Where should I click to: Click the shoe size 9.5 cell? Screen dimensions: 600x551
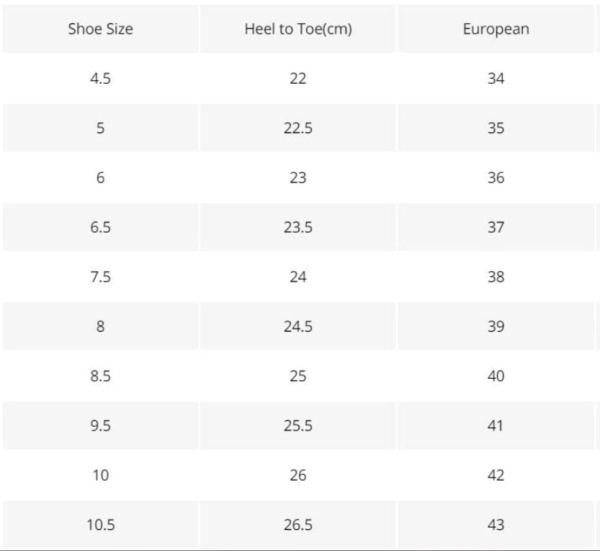(x=100, y=425)
